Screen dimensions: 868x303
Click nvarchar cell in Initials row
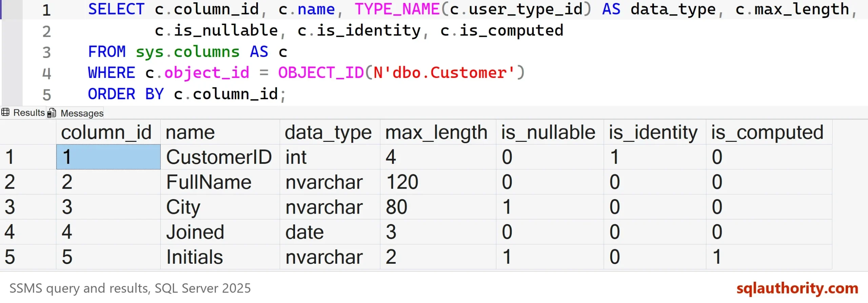tap(330, 257)
